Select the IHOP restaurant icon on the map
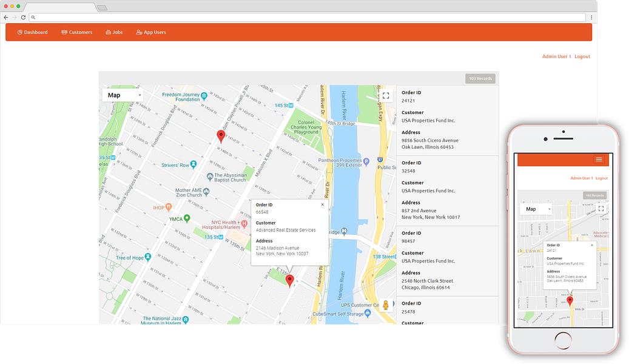Screen dimensions: 629x364 [169, 207]
